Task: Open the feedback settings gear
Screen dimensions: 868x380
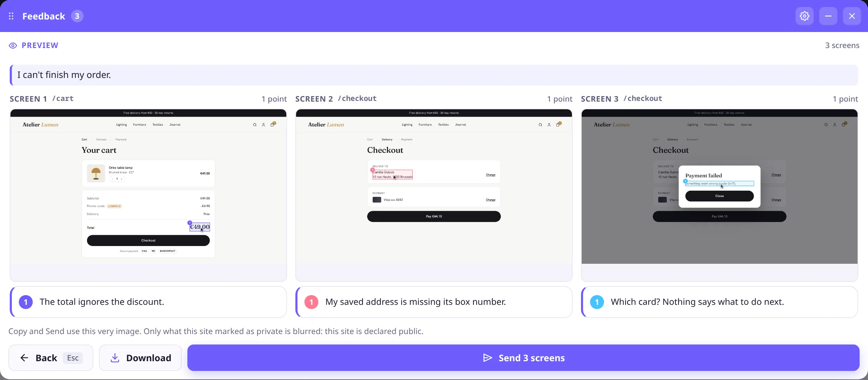Action: coord(804,16)
